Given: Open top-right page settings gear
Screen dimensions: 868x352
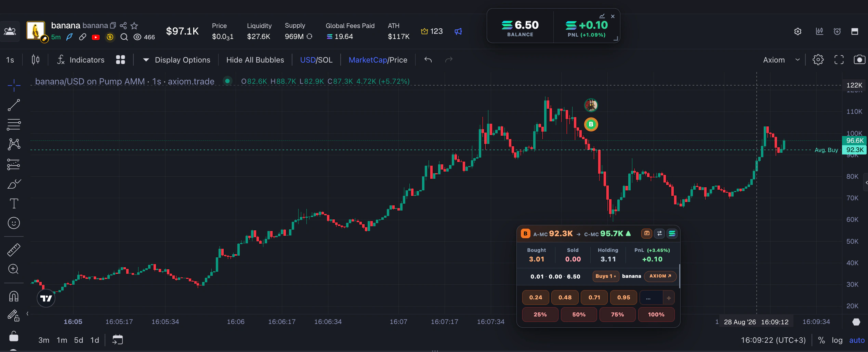Looking at the screenshot, I should pos(798,31).
